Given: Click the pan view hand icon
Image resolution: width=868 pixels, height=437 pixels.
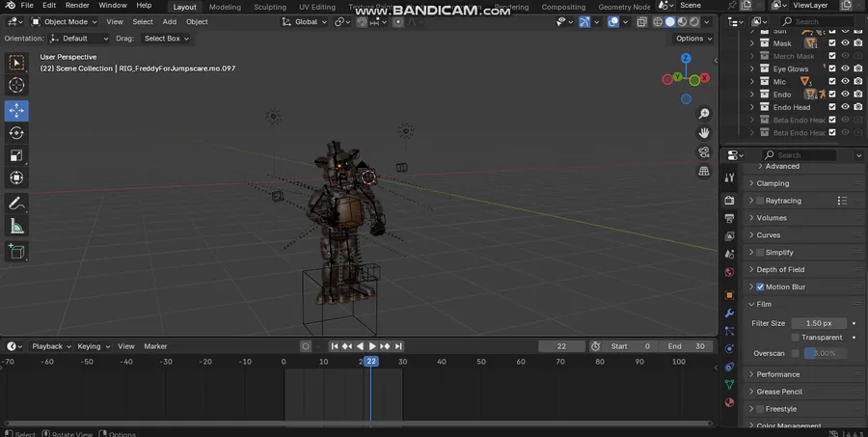Looking at the screenshot, I should point(704,133).
